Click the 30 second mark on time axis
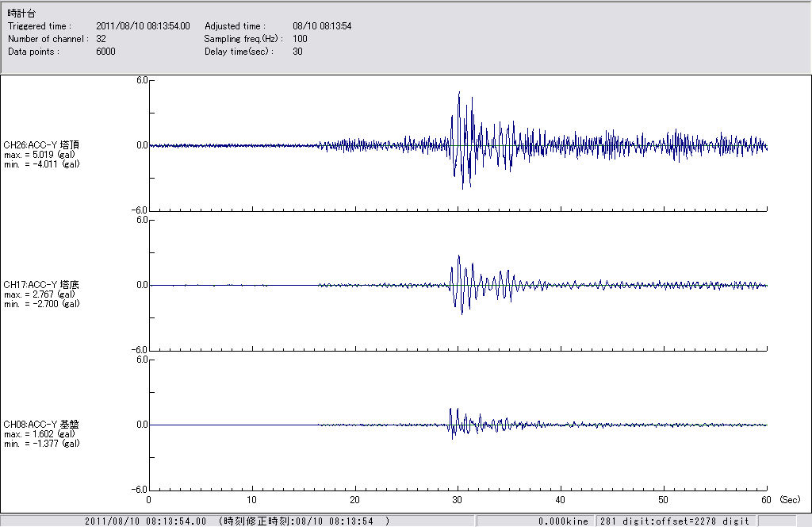The image size is (812, 527). click(458, 500)
